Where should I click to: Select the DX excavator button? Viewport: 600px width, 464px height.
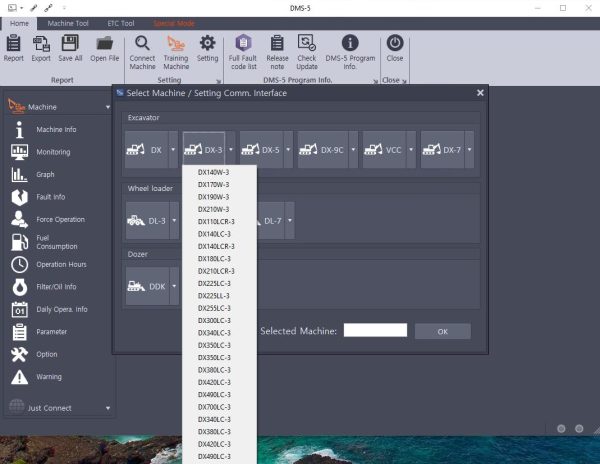(x=147, y=150)
